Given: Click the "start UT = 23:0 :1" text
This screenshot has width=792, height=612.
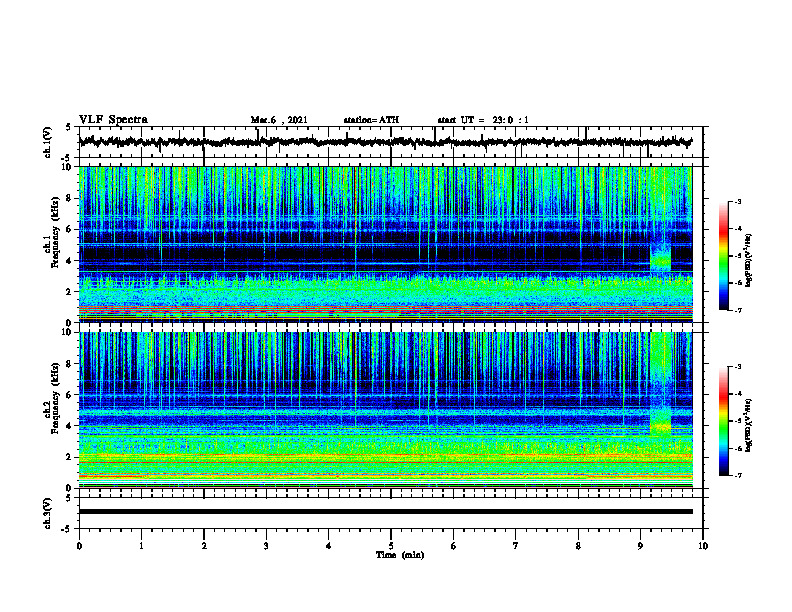Looking at the screenshot, I should tap(483, 120).
